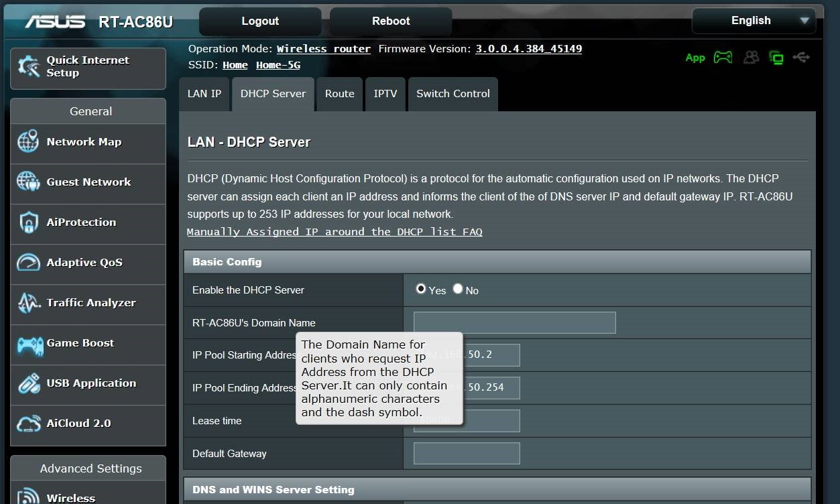Open the Network Map icon in sidebar
840x504 pixels.
pyautogui.click(x=28, y=142)
